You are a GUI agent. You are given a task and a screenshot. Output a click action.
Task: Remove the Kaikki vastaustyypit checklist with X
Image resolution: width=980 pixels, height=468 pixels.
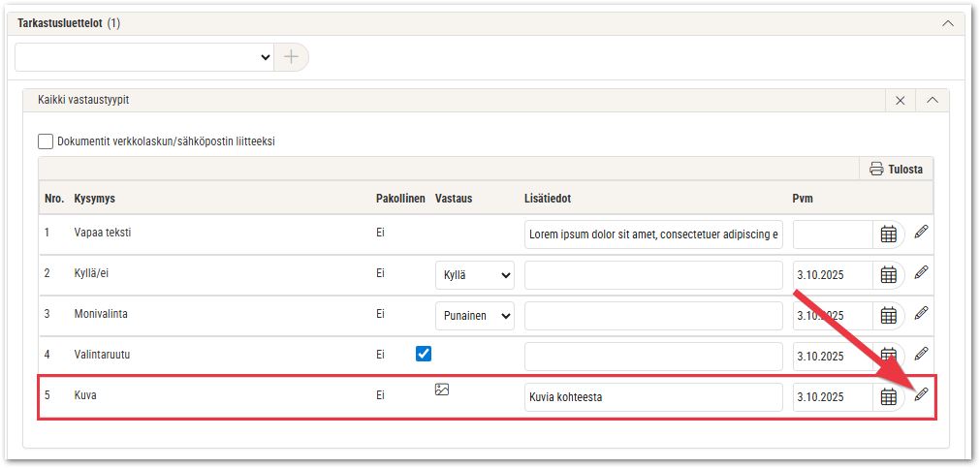(x=900, y=100)
